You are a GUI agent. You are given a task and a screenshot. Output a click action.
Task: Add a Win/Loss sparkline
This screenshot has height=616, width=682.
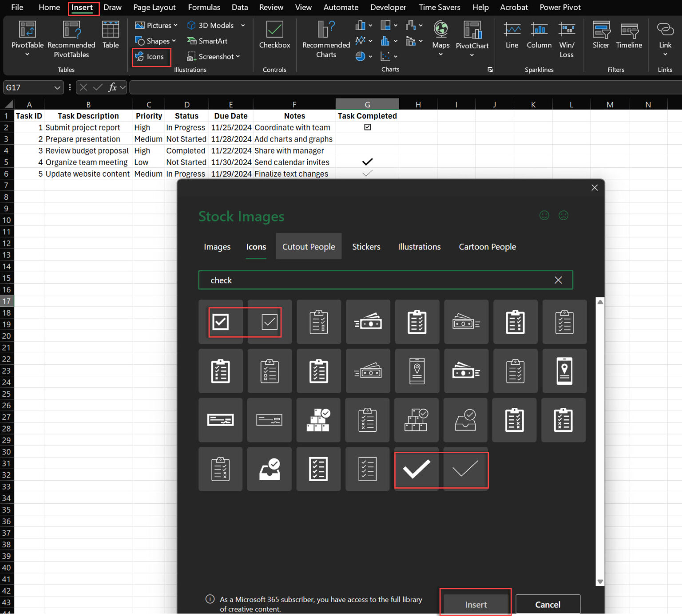point(567,38)
